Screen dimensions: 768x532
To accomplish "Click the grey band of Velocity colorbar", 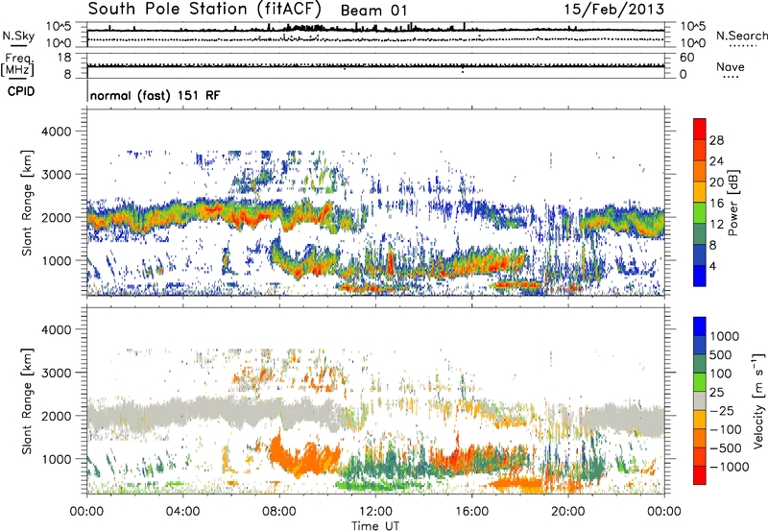I will click(x=700, y=400).
